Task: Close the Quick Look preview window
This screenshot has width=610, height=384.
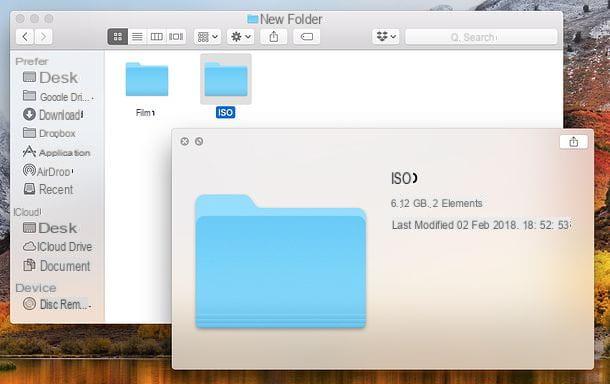Action: (x=185, y=141)
